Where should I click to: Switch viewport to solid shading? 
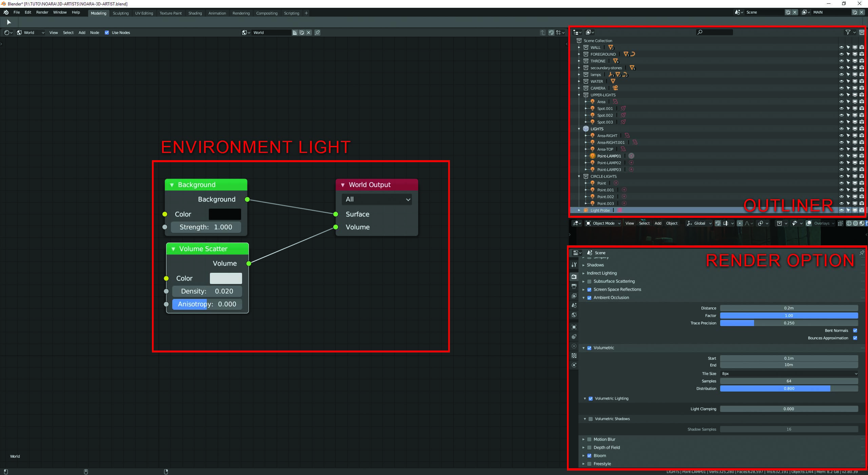tap(855, 223)
